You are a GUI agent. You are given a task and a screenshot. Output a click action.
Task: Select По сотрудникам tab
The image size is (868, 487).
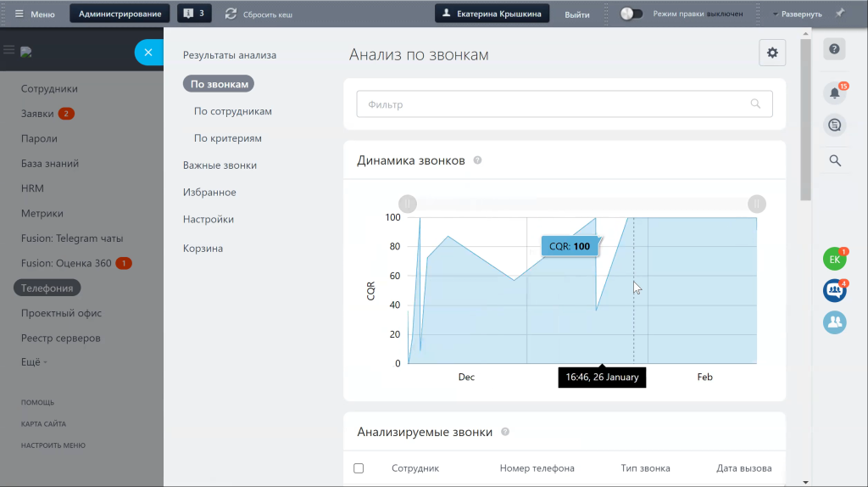[233, 111]
